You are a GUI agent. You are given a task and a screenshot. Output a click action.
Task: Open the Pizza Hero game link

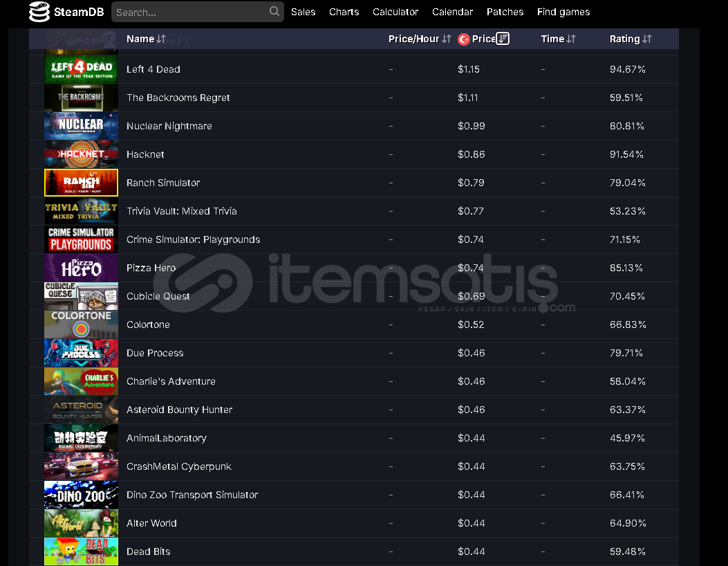151,268
